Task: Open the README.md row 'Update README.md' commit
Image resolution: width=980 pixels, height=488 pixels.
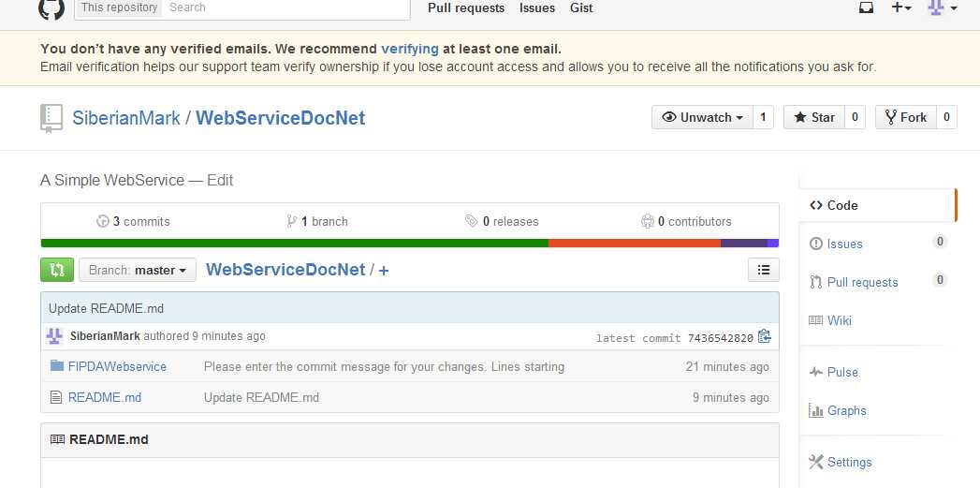Action: tap(261, 398)
